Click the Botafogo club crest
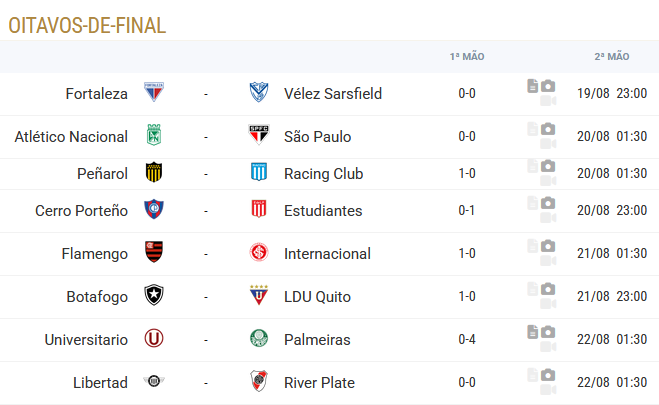This screenshot has width=659, height=405. [x=154, y=295]
